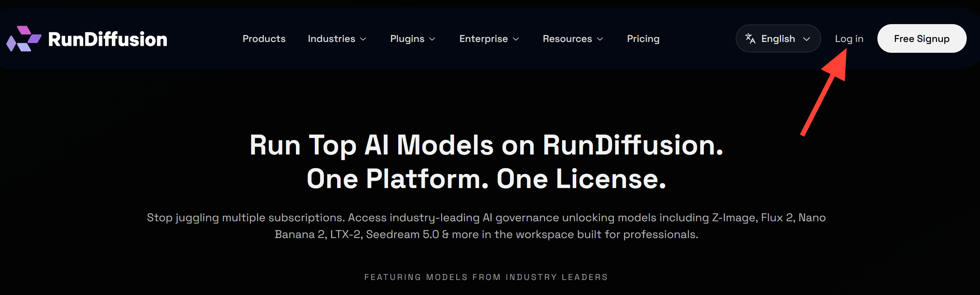Click the RunDiffusion logo icon
Screen dimensions: 980x295
(x=24, y=38)
